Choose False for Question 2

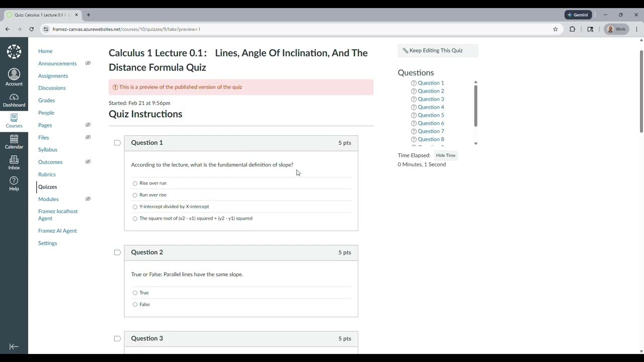[135, 305]
